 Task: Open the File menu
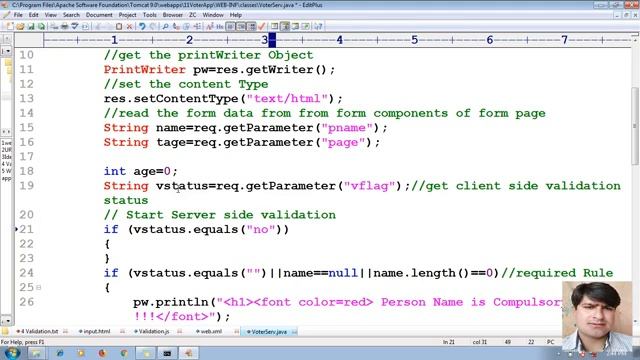coord(18,15)
